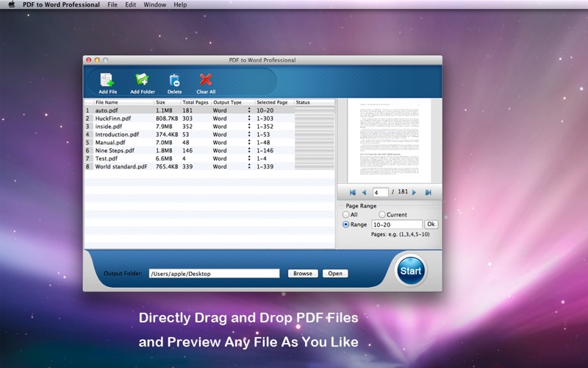The width and height of the screenshot is (588, 368).
Task: Click the Start conversion button
Action: [x=411, y=271]
